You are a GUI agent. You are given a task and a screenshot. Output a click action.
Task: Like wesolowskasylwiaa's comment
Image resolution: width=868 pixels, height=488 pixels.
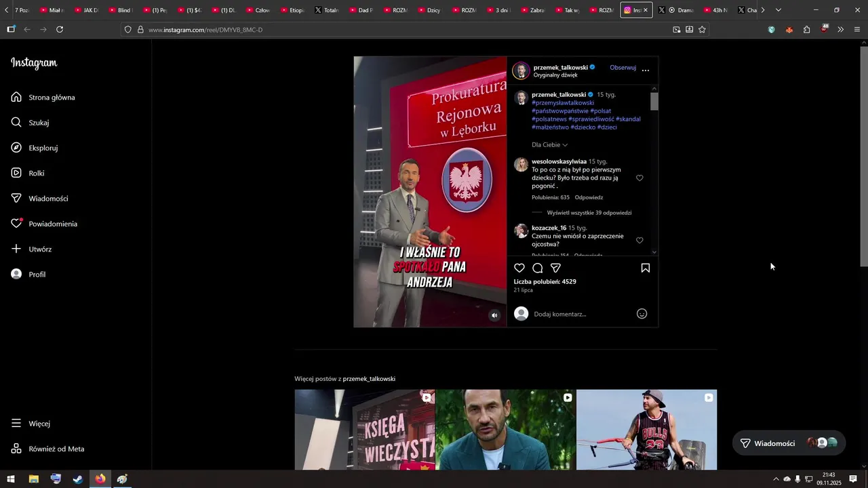639,178
